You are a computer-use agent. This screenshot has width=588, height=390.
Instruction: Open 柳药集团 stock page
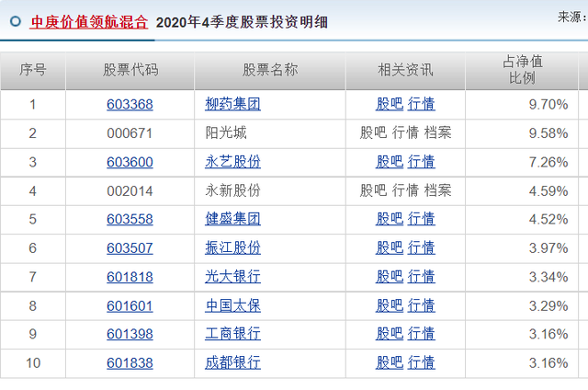(x=232, y=104)
